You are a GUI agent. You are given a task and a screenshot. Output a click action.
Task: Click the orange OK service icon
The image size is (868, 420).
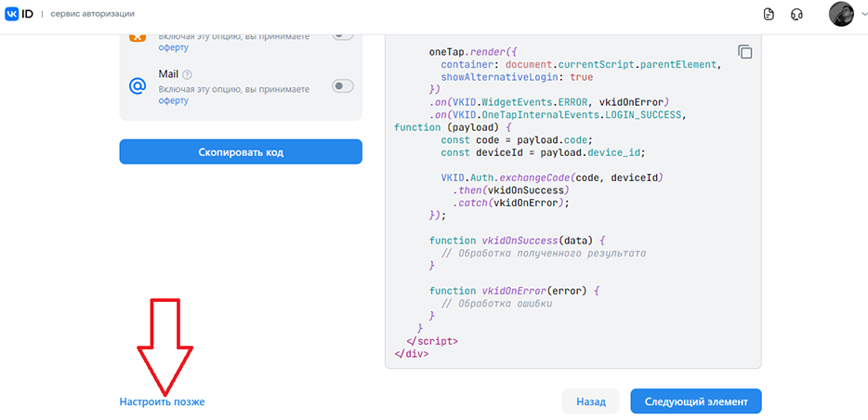[138, 37]
